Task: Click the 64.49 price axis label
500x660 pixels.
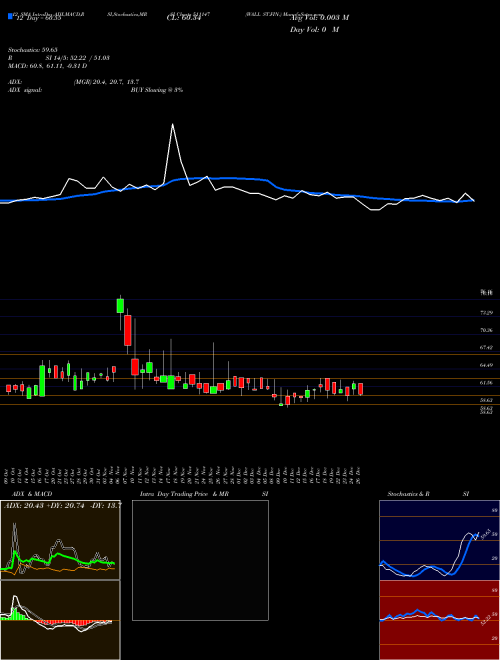Action: click(487, 365)
